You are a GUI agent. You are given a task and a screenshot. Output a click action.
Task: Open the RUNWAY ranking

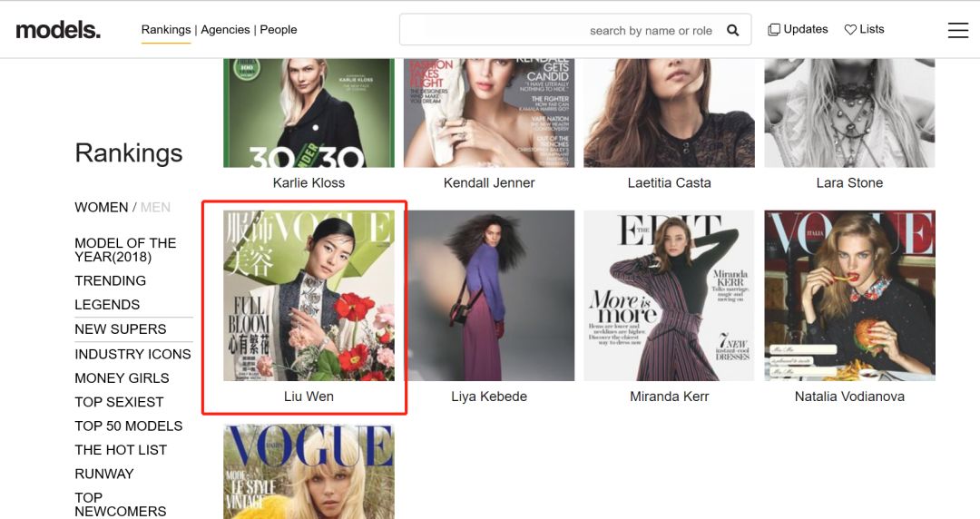tap(103, 474)
